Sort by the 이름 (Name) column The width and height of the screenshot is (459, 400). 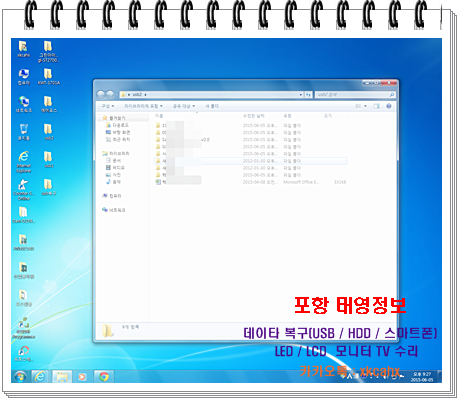[159, 116]
